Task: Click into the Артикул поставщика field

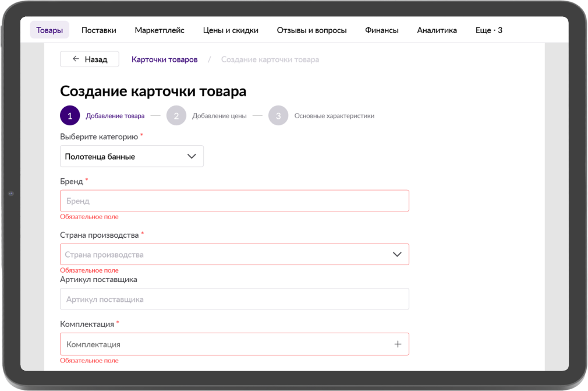Action: pyautogui.click(x=234, y=300)
